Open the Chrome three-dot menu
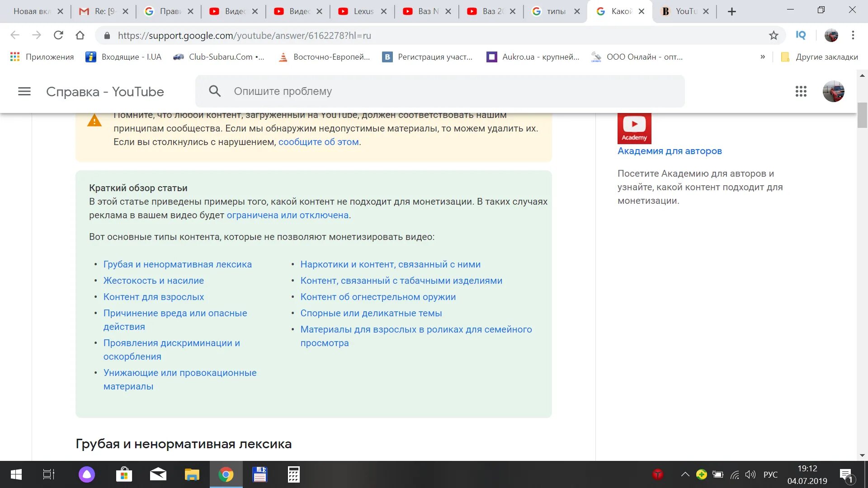Viewport: 868px width, 488px height. [853, 35]
